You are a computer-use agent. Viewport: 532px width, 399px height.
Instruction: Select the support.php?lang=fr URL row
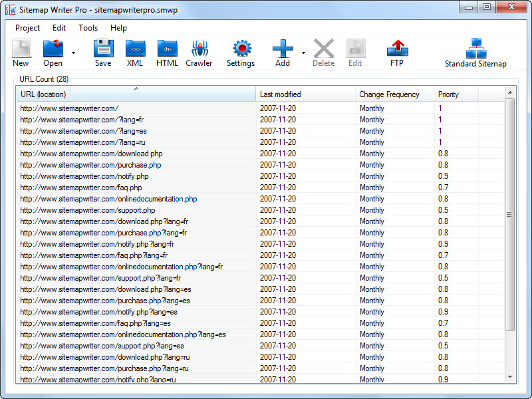tap(260, 278)
